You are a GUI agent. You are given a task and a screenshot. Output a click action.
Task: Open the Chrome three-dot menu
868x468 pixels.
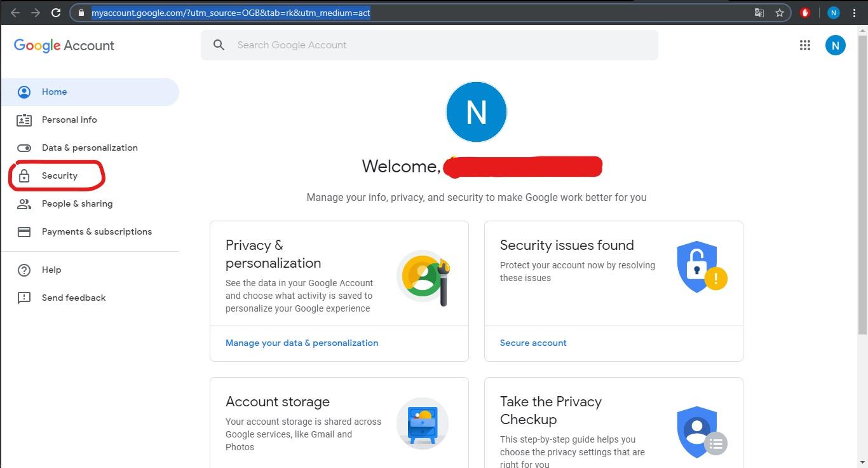pyautogui.click(x=854, y=13)
